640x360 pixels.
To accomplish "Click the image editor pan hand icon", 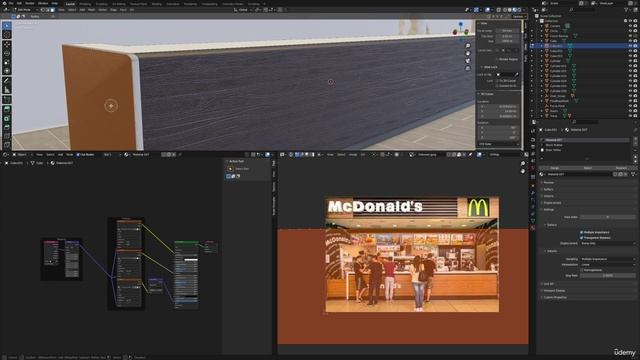I will [523, 171].
